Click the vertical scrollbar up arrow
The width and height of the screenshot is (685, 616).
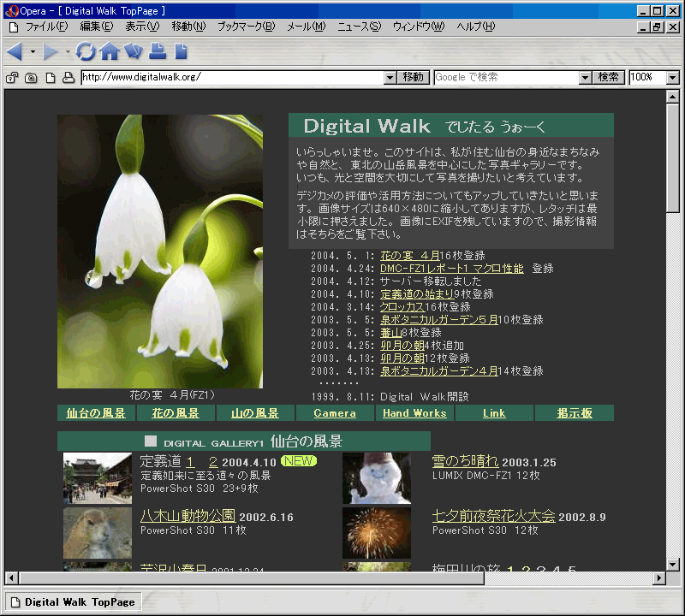[673, 97]
